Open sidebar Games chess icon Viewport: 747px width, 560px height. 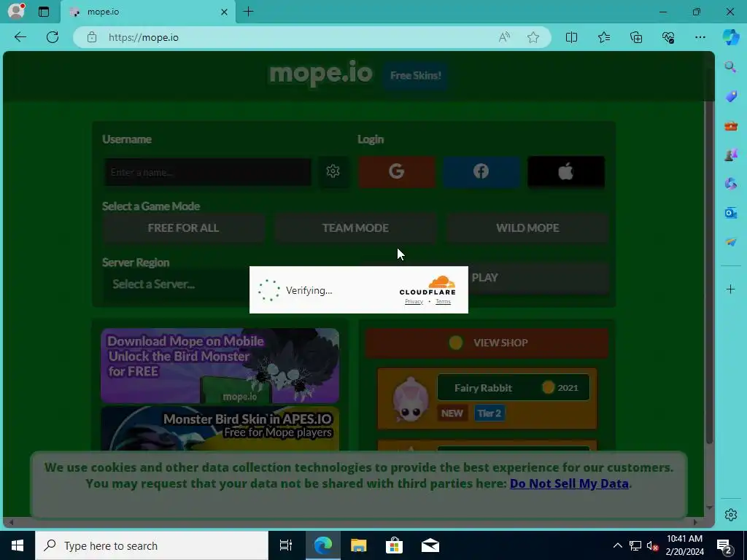[730, 155]
